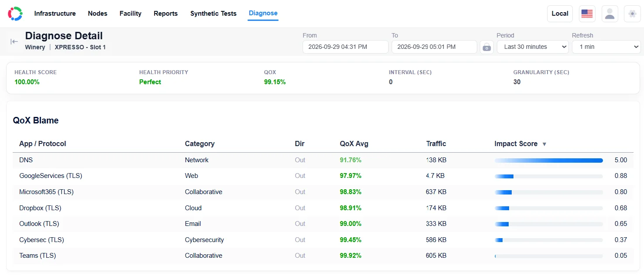Select the Diagnose tab
The height and width of the screenshot is (280, 644).
click(263, 14)
